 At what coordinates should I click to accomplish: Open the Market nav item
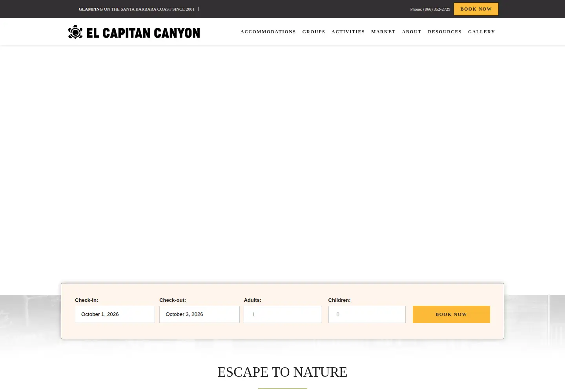[383, 32]
